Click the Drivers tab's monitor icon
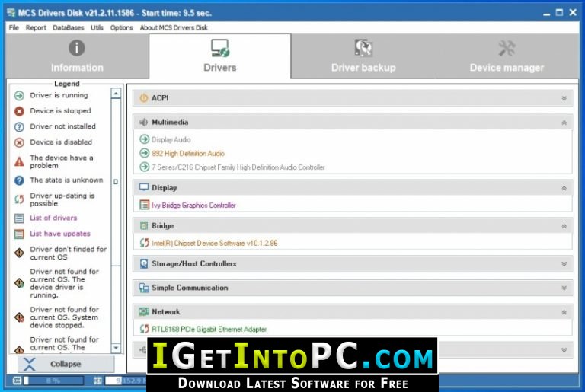Screen dimensions: 585x392 tap(220, 48)
